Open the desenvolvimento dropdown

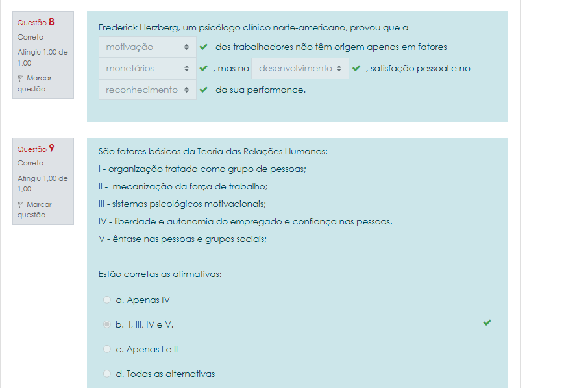[300, 68]
